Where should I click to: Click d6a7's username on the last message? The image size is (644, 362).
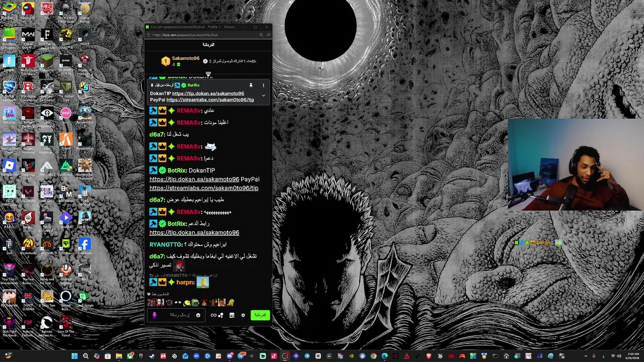tap(157, 256)
